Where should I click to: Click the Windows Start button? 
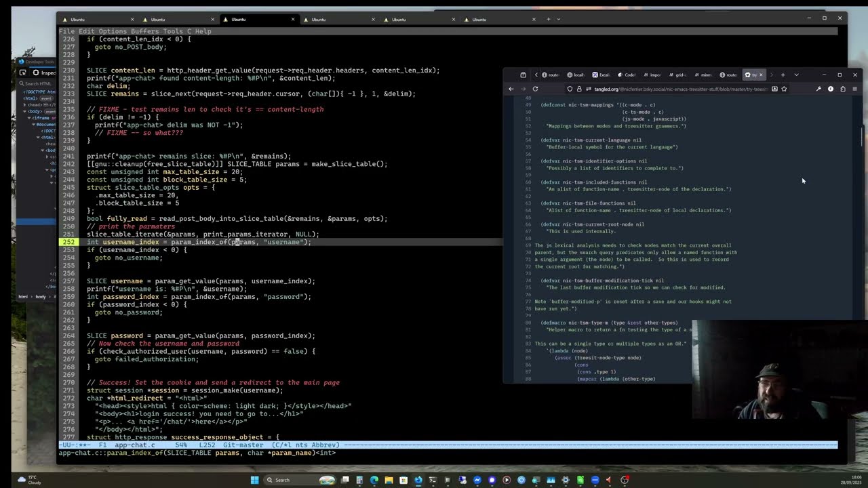point(255,480)
